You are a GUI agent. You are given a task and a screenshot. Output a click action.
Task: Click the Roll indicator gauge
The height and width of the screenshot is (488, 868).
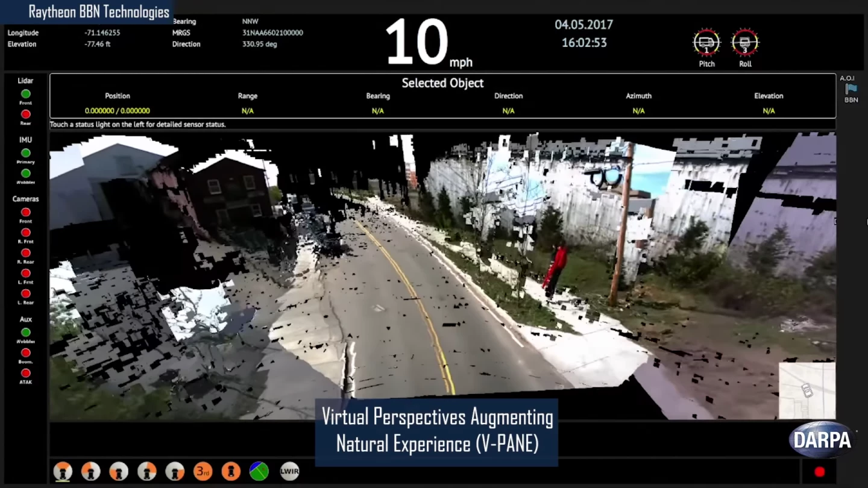point(745,43)
